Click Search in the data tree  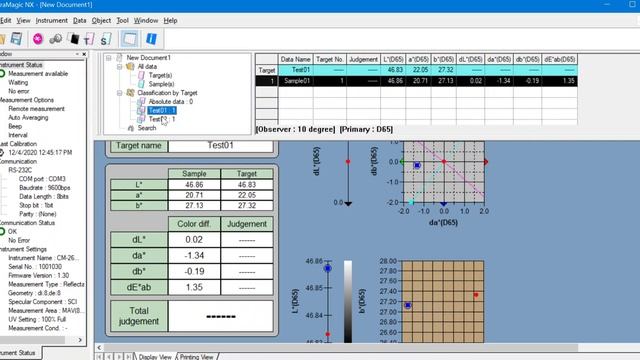tap(147, 128)
